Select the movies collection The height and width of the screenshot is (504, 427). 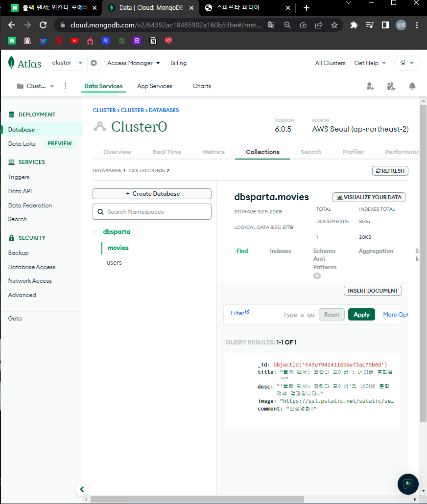point(118,248)
